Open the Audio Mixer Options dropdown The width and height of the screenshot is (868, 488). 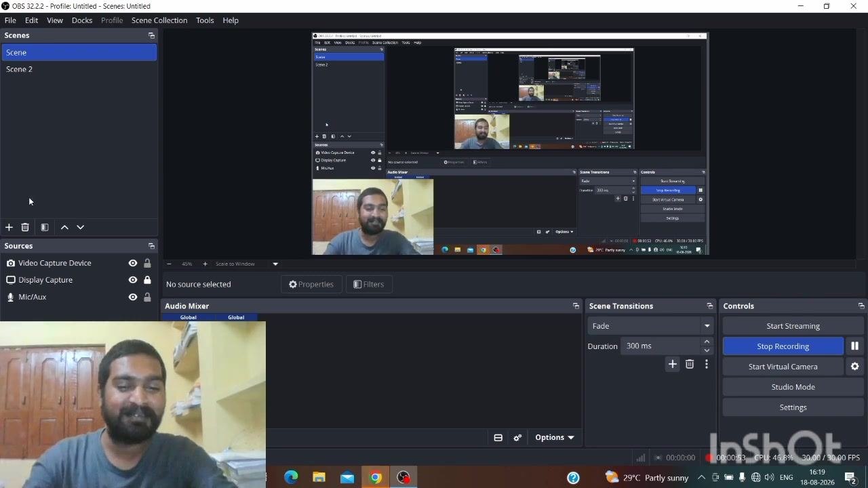point(554,438)
